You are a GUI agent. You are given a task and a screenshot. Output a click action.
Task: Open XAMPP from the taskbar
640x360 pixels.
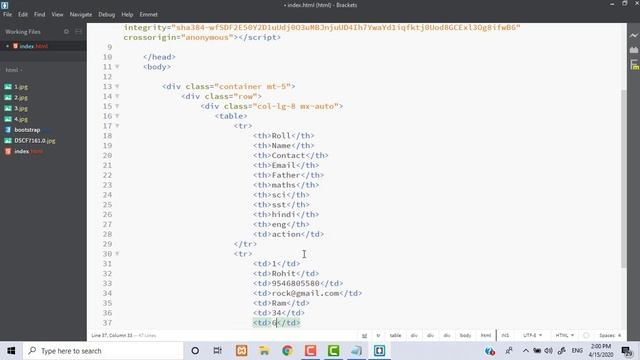pos(241,351)
